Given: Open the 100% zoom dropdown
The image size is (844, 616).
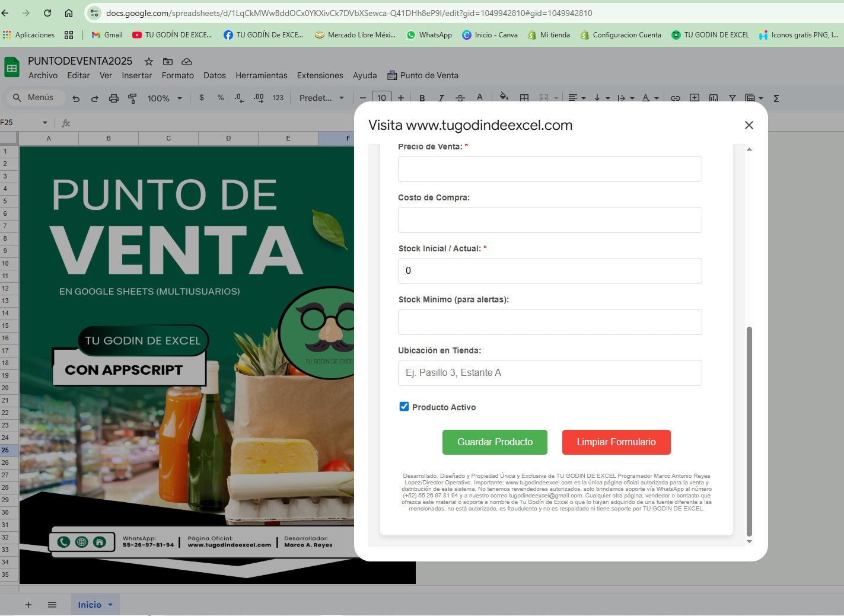Looking at the screenshot, I should [164, 98].
